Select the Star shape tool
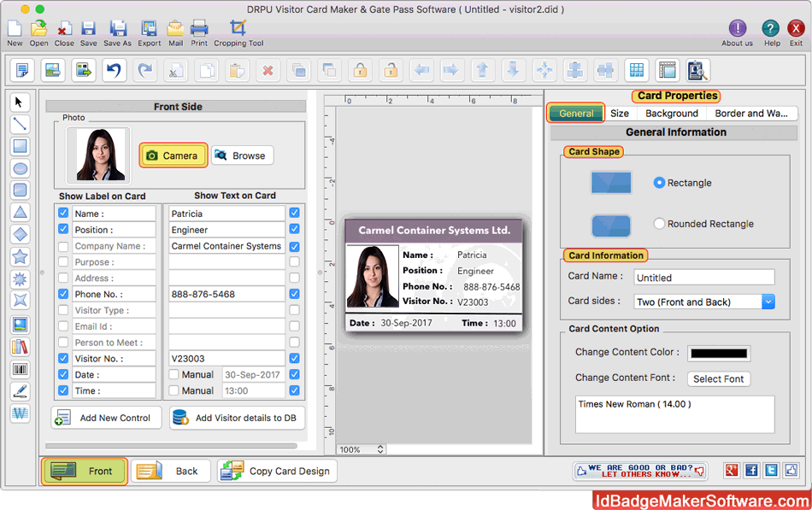Screen dimensions: 812x510 (x=20, y=257)
